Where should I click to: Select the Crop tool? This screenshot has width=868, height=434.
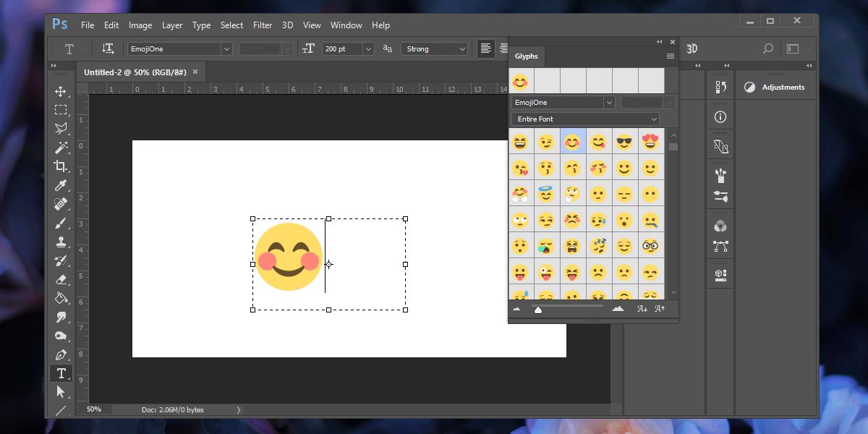[61, 166]
